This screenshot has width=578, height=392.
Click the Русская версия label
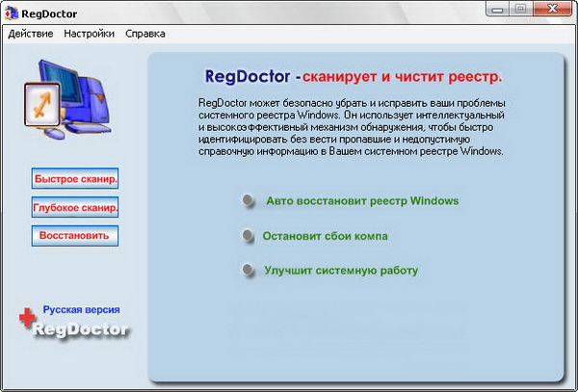81,310
